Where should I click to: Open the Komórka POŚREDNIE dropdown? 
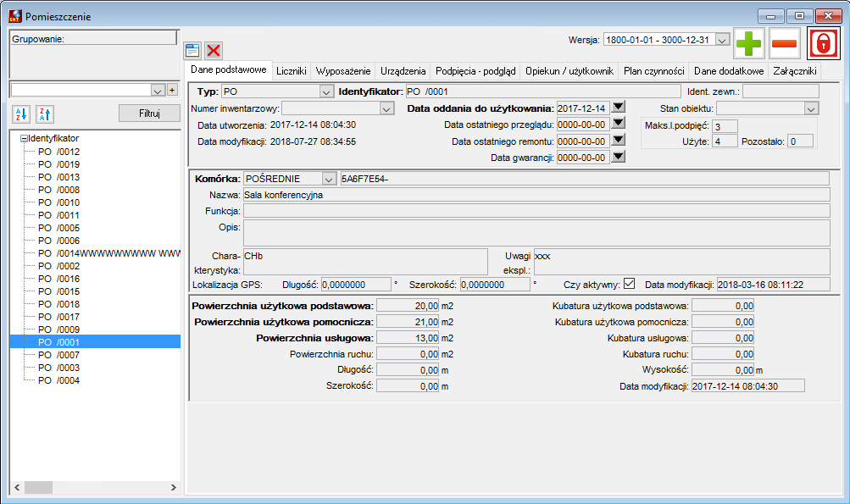[329, 179]
